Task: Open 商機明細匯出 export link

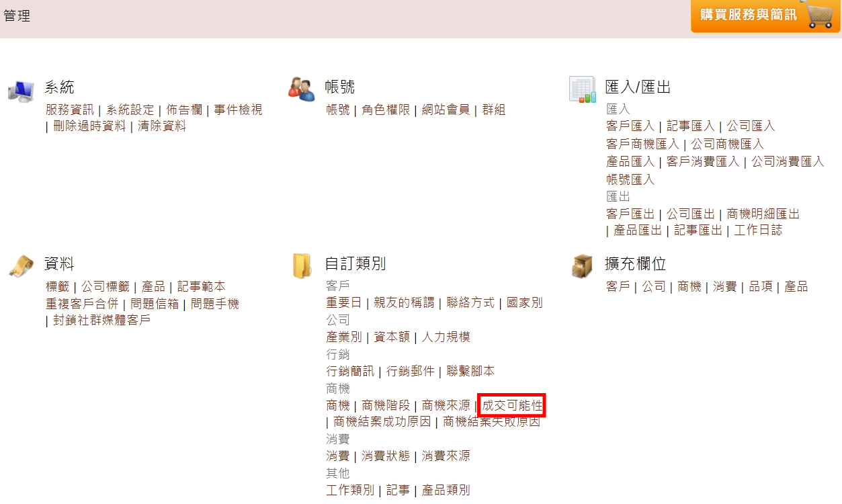Action: (x=763, y=214)
